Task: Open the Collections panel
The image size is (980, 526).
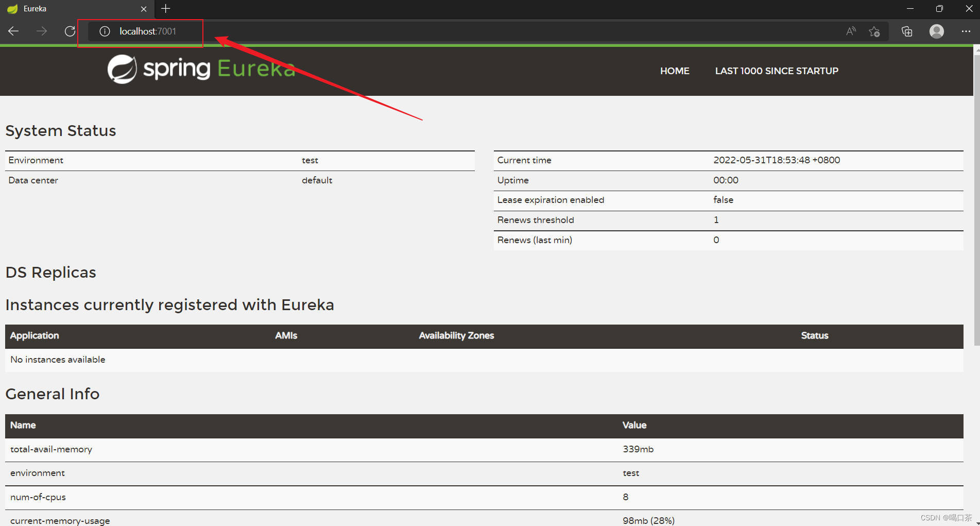Action: (907, 31)
